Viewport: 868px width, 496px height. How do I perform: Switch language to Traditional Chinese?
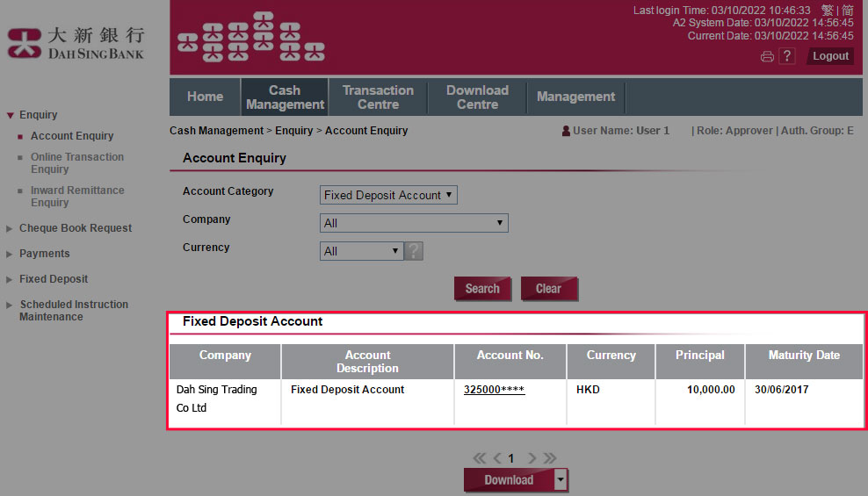coord(828,10)
